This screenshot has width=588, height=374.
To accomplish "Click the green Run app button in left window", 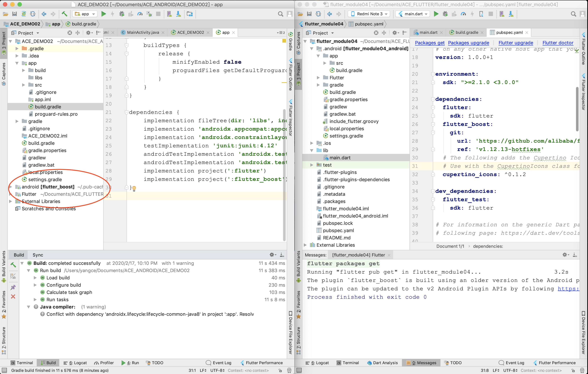I will click(x=104, y=14).
